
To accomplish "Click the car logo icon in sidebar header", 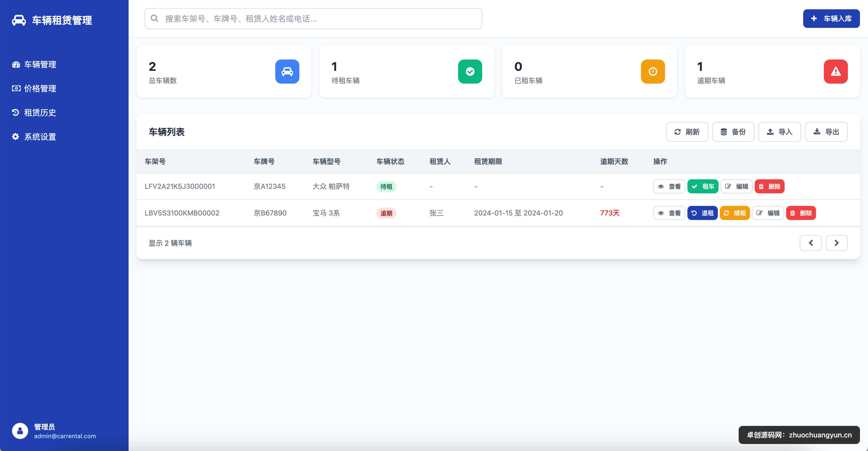I will 19,21.
